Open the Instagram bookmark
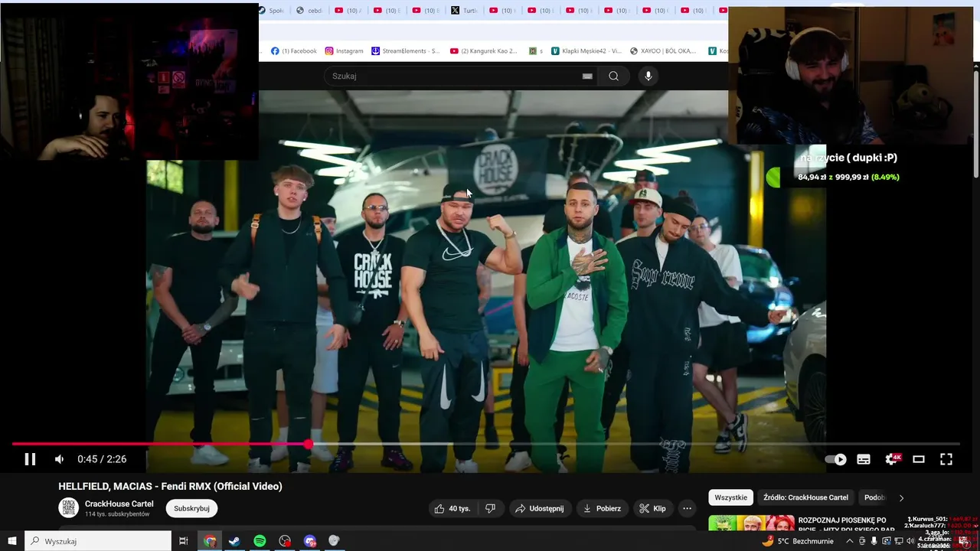The height and width of the screenshot is (551, 980). point(344,51)
